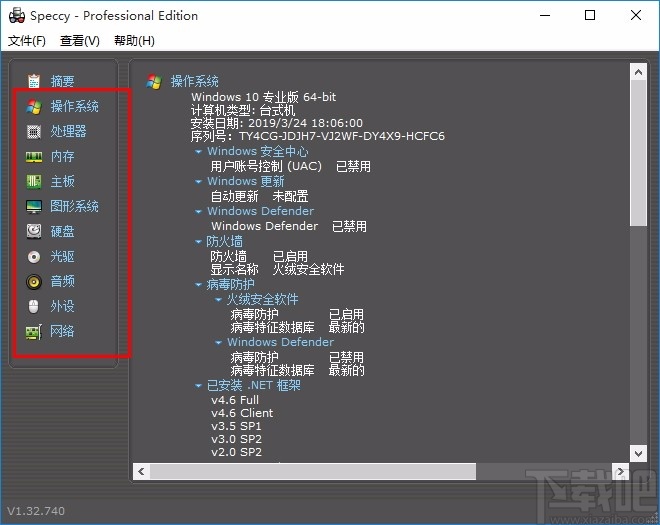This screenshot has height=525, width=660.
Task: Open the 光驱 optical drives section
Action: click(62, 256)
